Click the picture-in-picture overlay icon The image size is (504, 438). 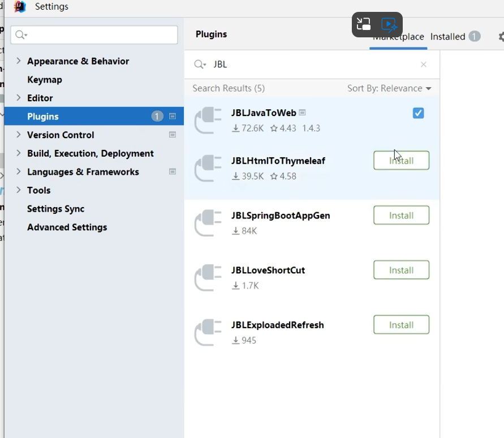tap(364, 24)
